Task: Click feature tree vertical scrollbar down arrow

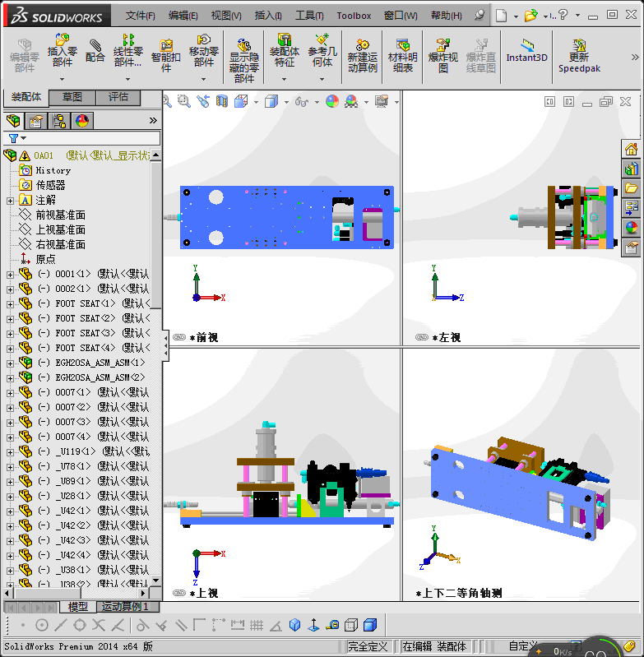Action: click(x=156, y=581)
